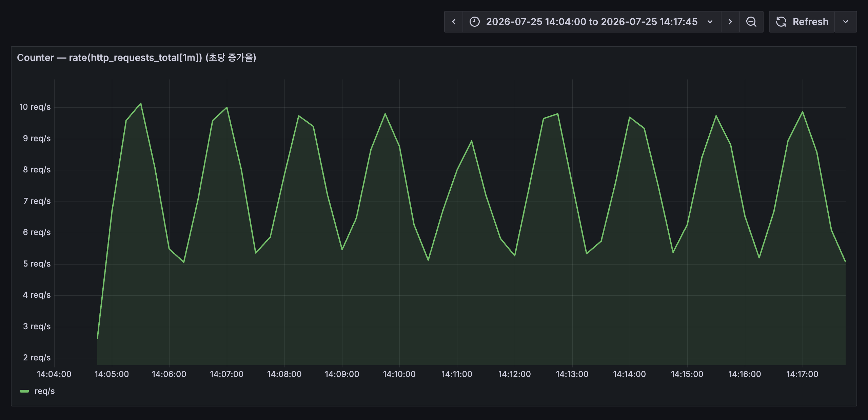
Task: Click the 14:17:00 x-axis label
Action: pos(802,374)
